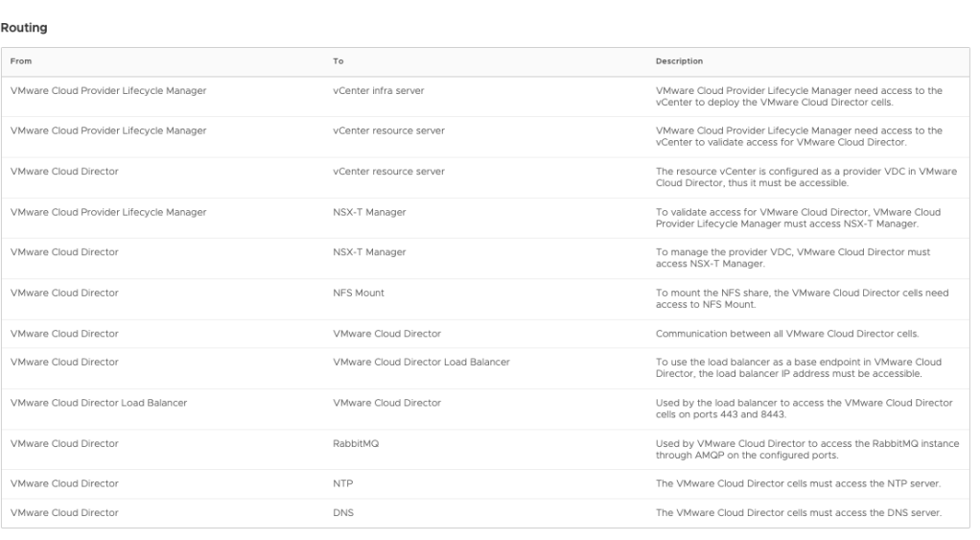Select the description about mounting the NFS share
Screen dimensions: 980x540
click(801, 298)
